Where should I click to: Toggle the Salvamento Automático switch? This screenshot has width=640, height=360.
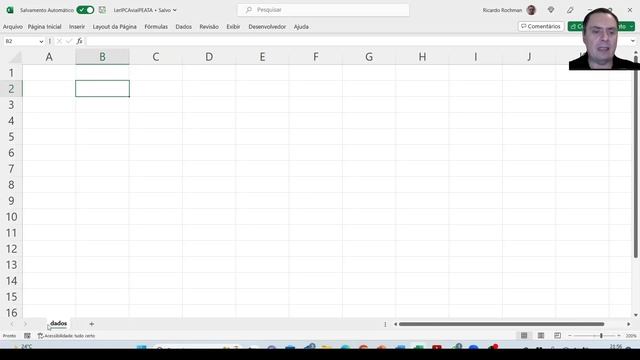[85, 10]
